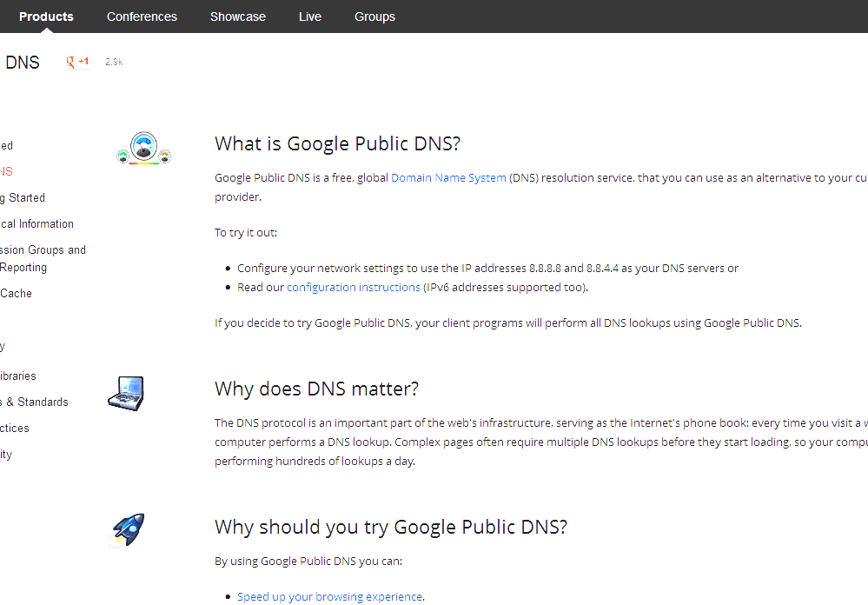Click the laptop computer icon
Image resolution: width=868 pixels, height=605 pixels.
pyautogui.click(x=126, y=394)
